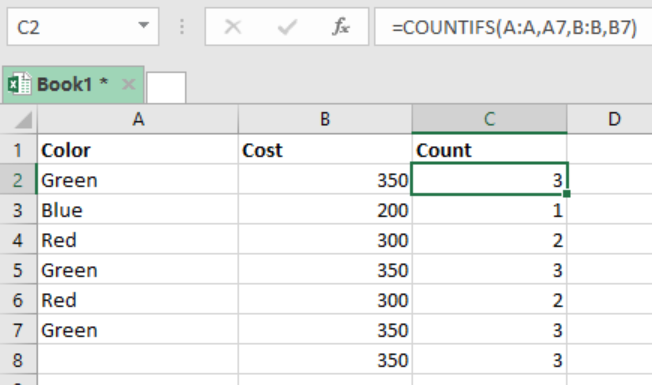The image size is (652, 385).
Task: Select column A header
Action: click(138, 119)
